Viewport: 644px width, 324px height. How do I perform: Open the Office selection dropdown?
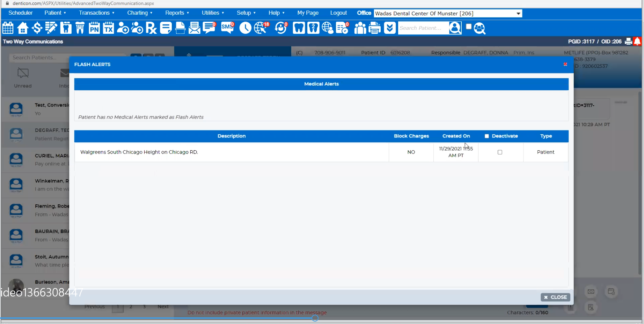[448, 13]
